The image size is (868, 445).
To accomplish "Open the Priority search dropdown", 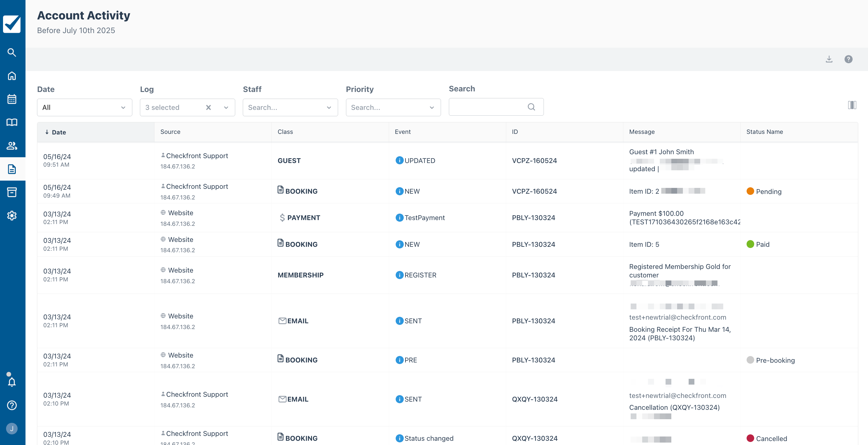I will [x=393, y=107].
